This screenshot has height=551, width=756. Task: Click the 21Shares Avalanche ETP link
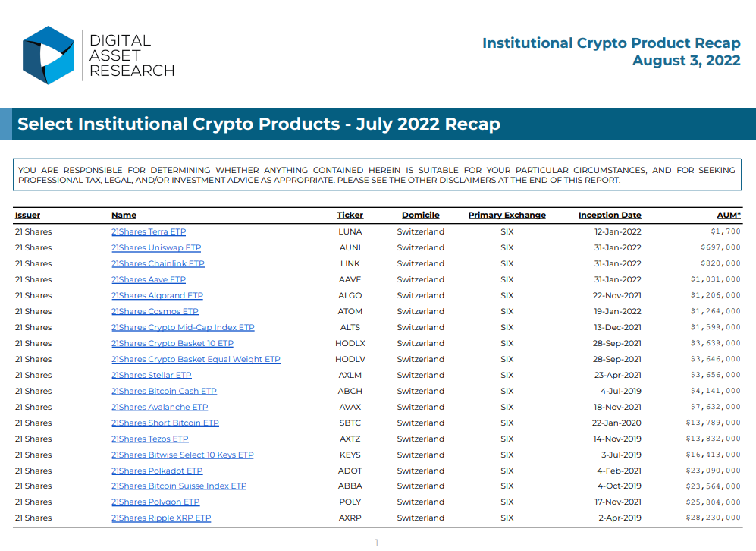click(159, 407)
